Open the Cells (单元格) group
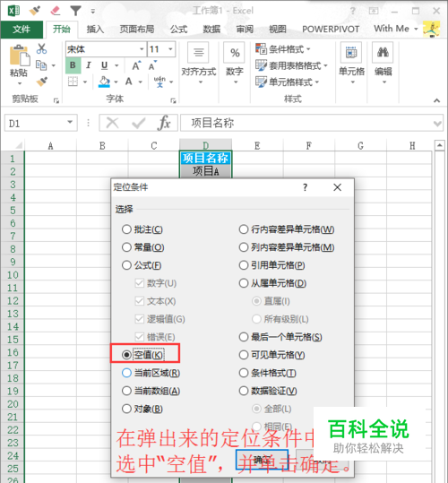This screenshot has height=483, width=448. pos(351,63)
